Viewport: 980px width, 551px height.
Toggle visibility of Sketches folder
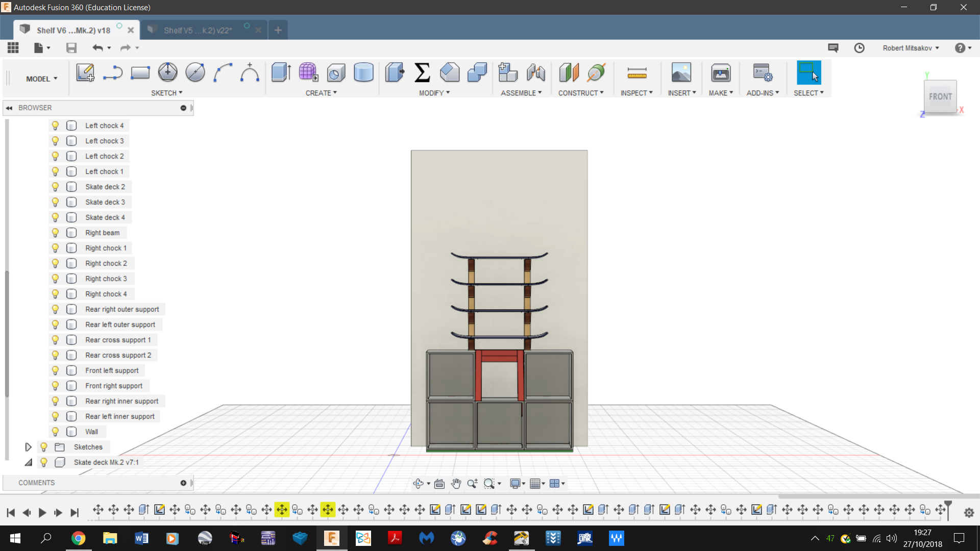point(44,447)
